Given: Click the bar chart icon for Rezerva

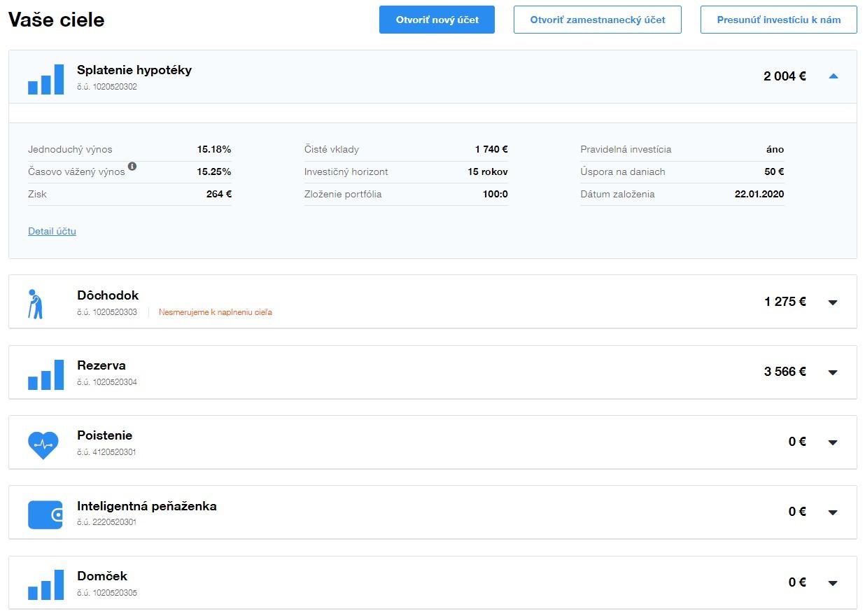Looking at the screenshot, I should pyautogui.click(x=45, y=374).
